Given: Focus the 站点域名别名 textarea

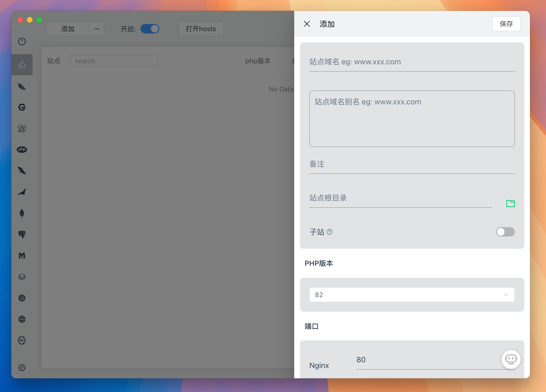Looking at the screenshot, I should (x=412, y=118).
